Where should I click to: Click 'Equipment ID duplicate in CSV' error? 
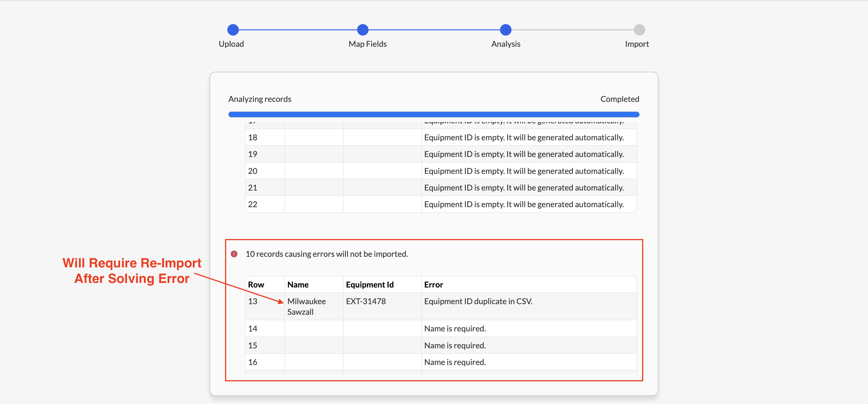click(478, 301)
